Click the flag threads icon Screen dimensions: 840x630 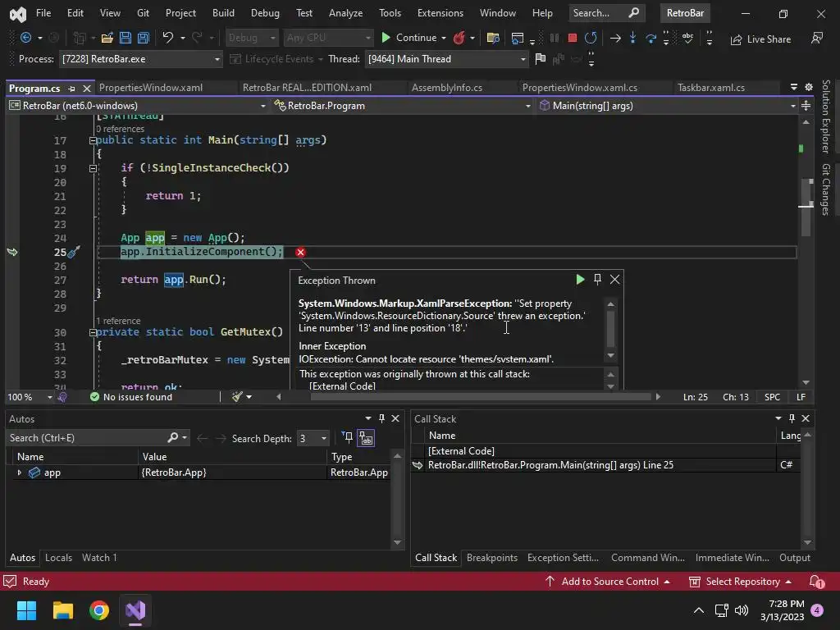[540, 59]
